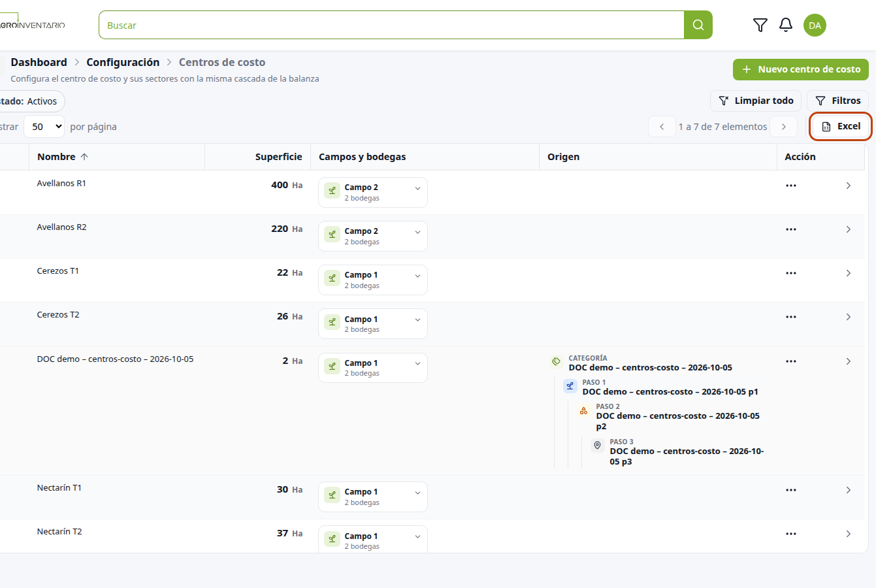This screenshot has height=588, width=876.
Task: Open three-dot actions for Avellanos R2
Action: pyautogui.click(x=791, y=229)
